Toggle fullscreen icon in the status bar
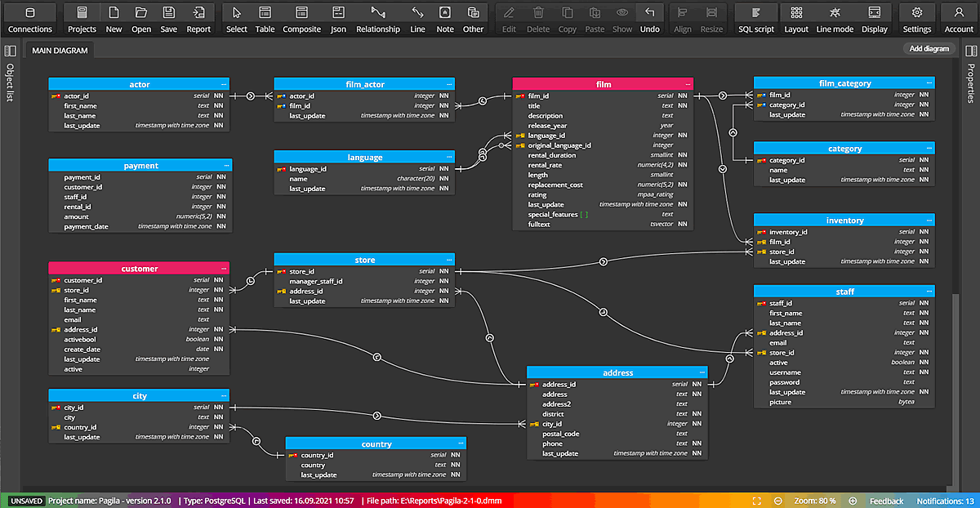Viewport: 980px width, 508px height. pos(756,501)
